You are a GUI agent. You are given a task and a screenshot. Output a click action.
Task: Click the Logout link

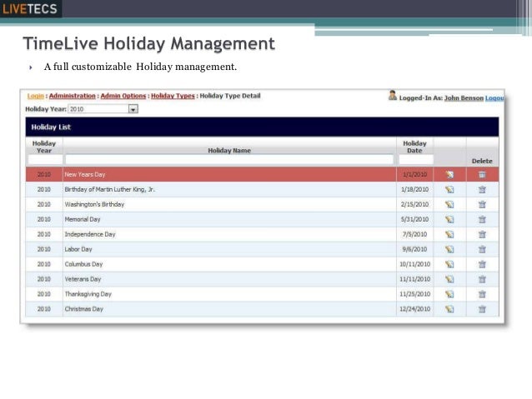coord(494,98)
